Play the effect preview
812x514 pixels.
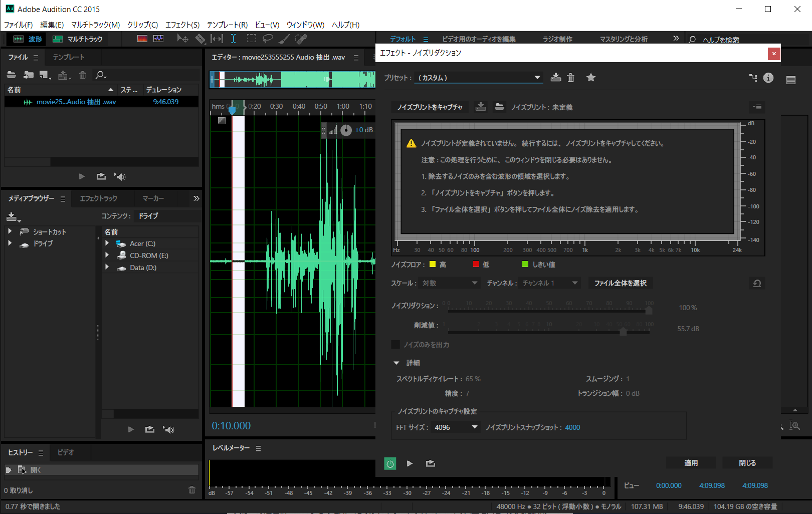pyautogui.click(x=410, y=463)
